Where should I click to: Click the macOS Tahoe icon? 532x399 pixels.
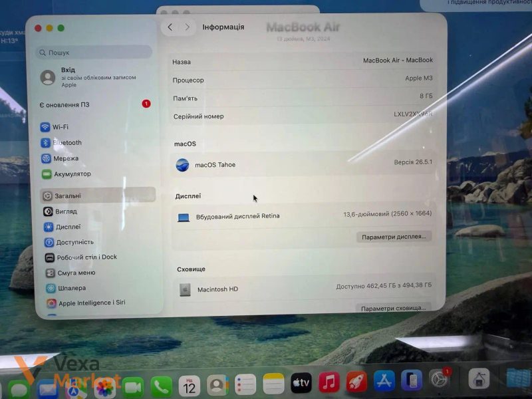click(182, 165)
